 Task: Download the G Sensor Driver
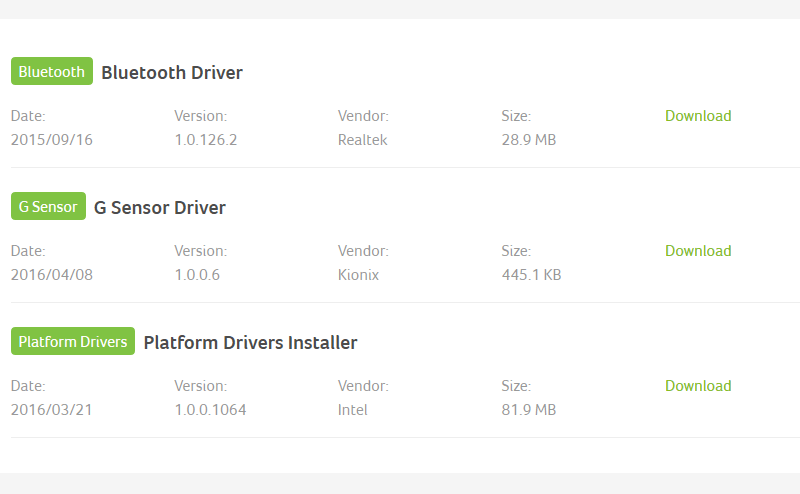click(698, 251)
